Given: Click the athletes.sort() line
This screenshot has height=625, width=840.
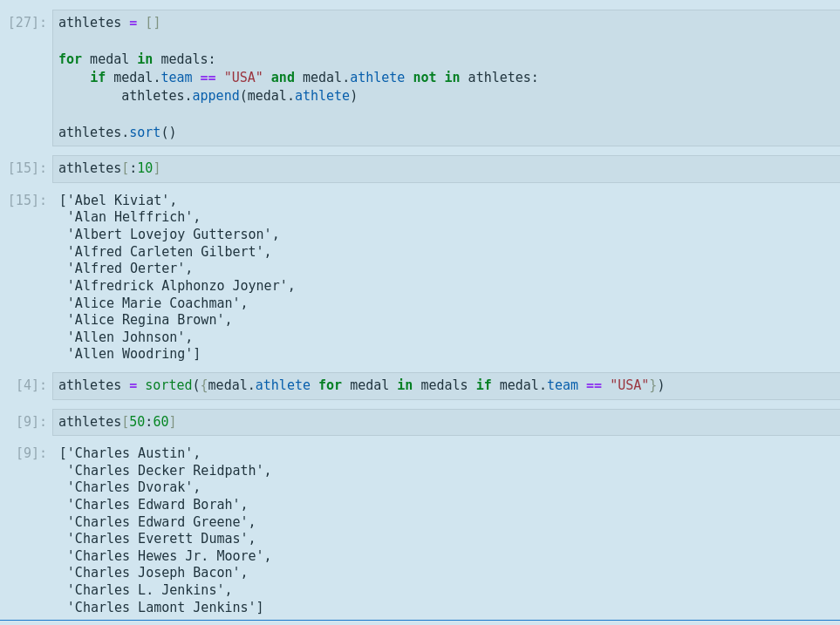Looking at the screenshot, I should 117,132.
